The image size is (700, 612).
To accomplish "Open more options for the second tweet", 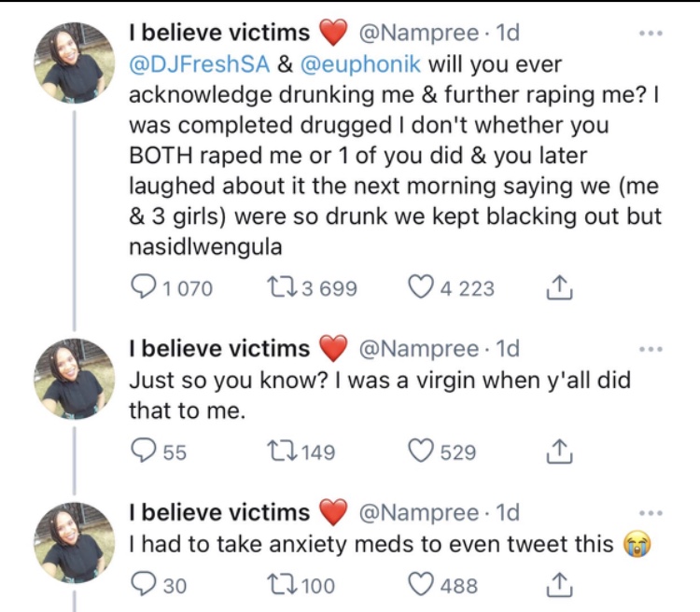I will tap(651, 349).
